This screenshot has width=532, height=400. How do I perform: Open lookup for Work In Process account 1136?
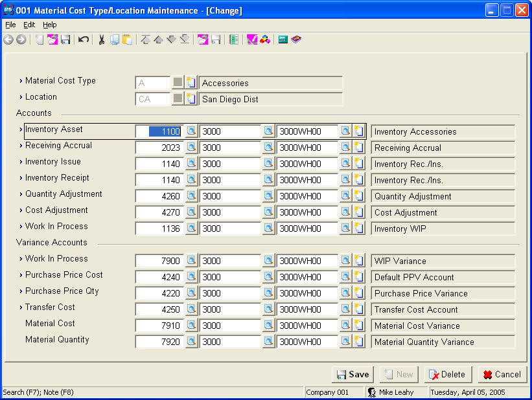[x=191, y=228]
